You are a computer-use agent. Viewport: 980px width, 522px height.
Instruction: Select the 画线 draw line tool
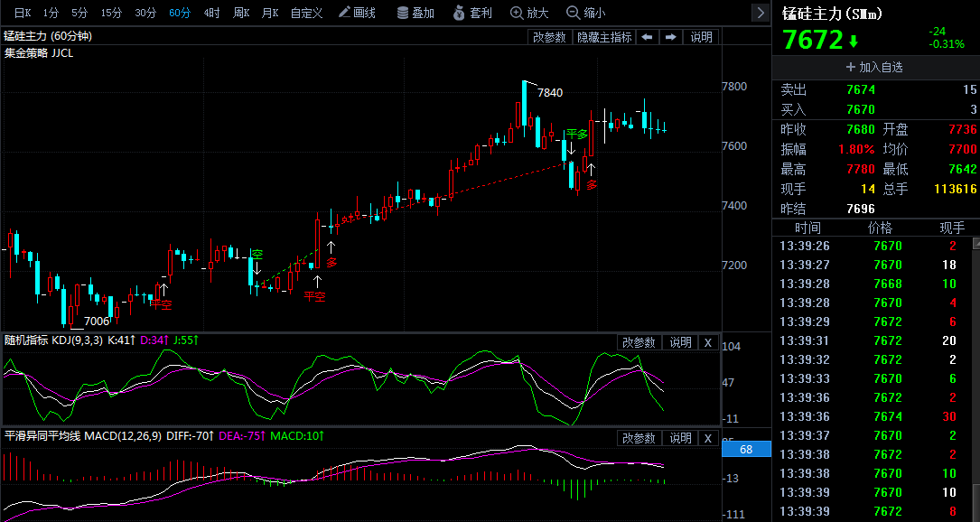coord(357,13)
